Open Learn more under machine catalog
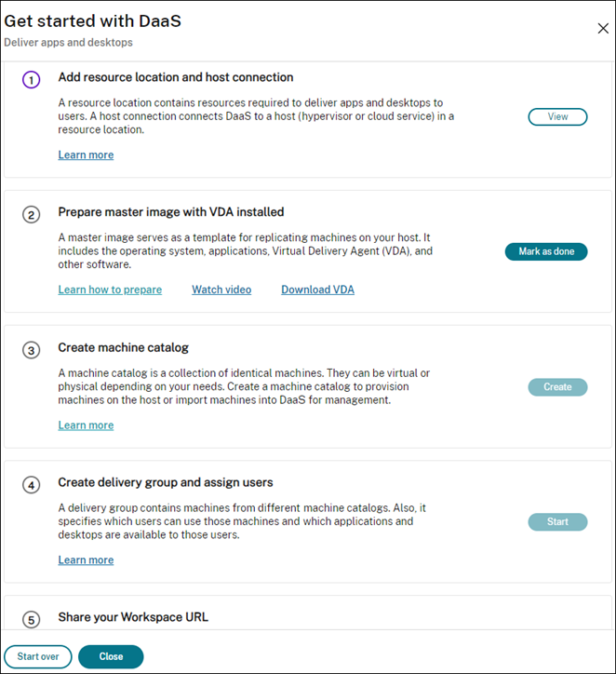Viewport: 616px width, 674px height. click(x=86, y=425)
